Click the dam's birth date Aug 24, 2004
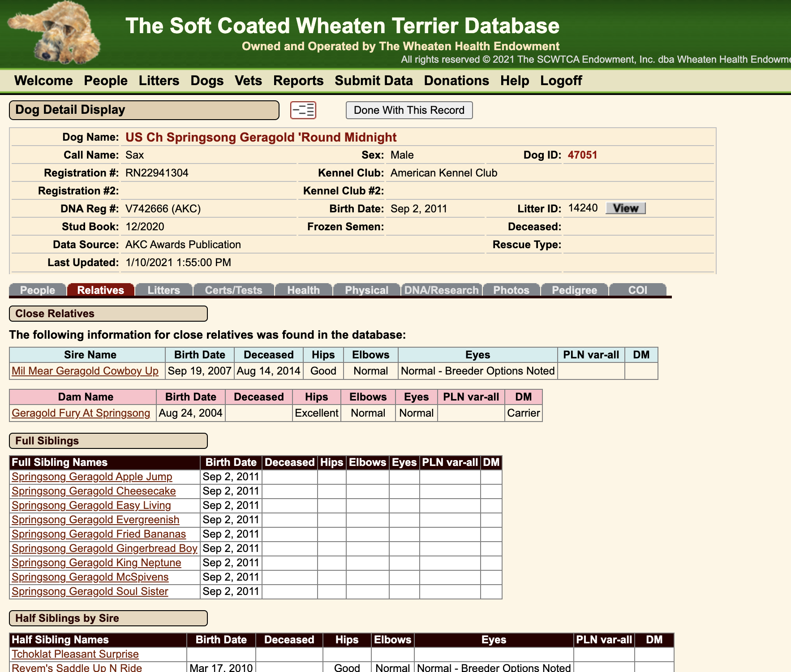The image size is (791, 672). pyautogui.click(x=190, y=413)
